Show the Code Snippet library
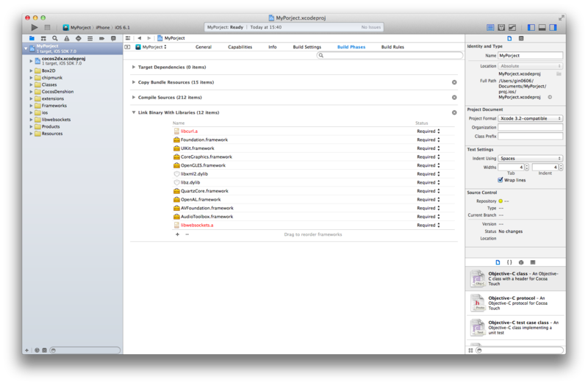Viewport: 588px width, 385px height. [509, 262]
